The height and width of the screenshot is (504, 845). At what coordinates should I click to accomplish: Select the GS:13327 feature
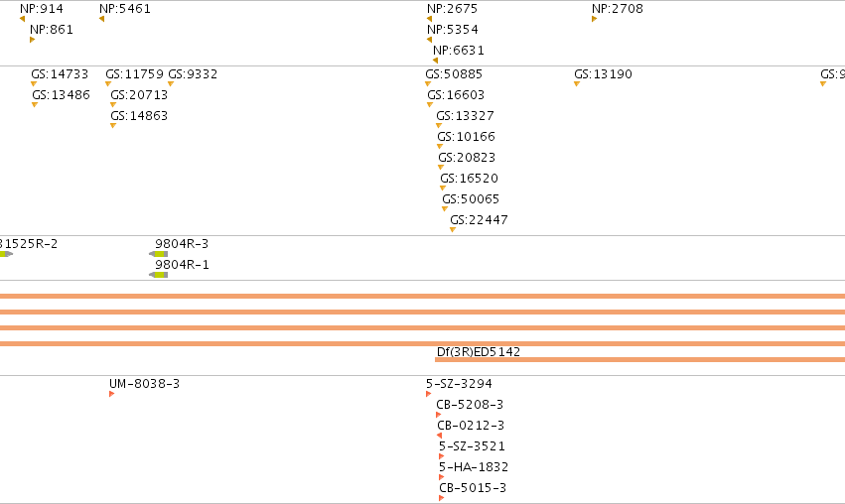[465, 116]
